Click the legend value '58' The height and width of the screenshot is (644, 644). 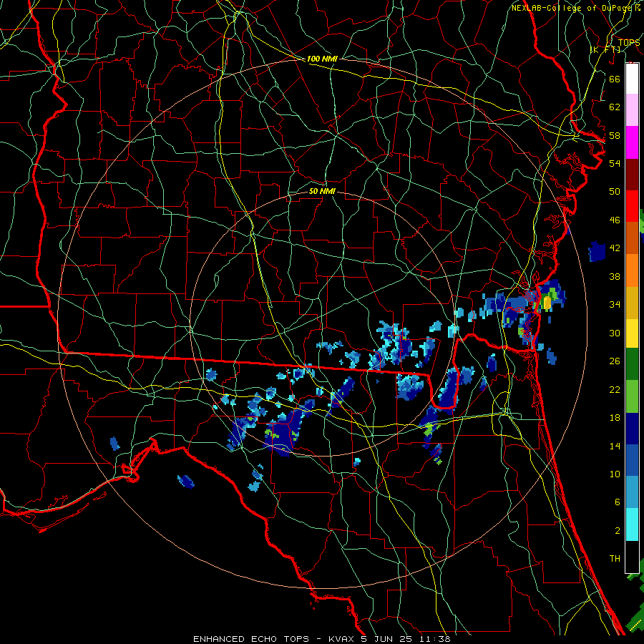tap(615, 135)
